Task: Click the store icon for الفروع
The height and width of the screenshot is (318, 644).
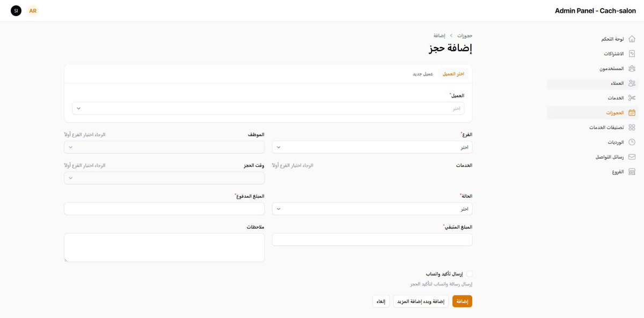Action: [632, 172]
